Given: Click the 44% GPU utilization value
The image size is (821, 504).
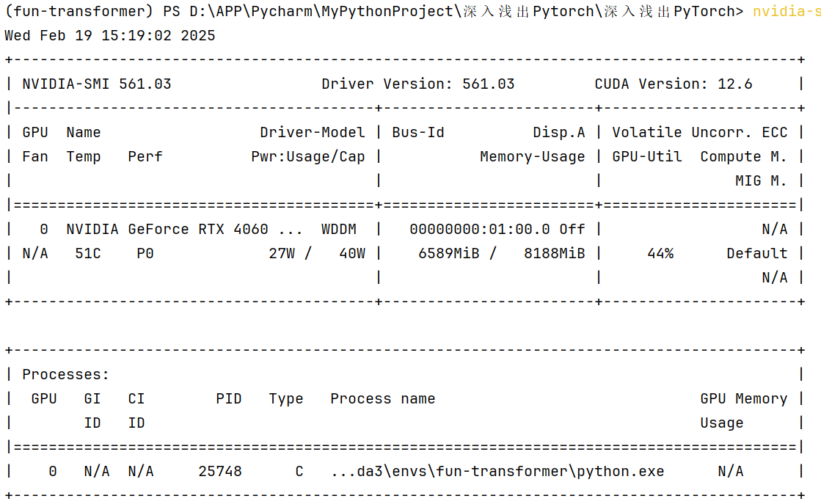Looking at the screenshot, I should pyautogui.click(x=660, y=254).
